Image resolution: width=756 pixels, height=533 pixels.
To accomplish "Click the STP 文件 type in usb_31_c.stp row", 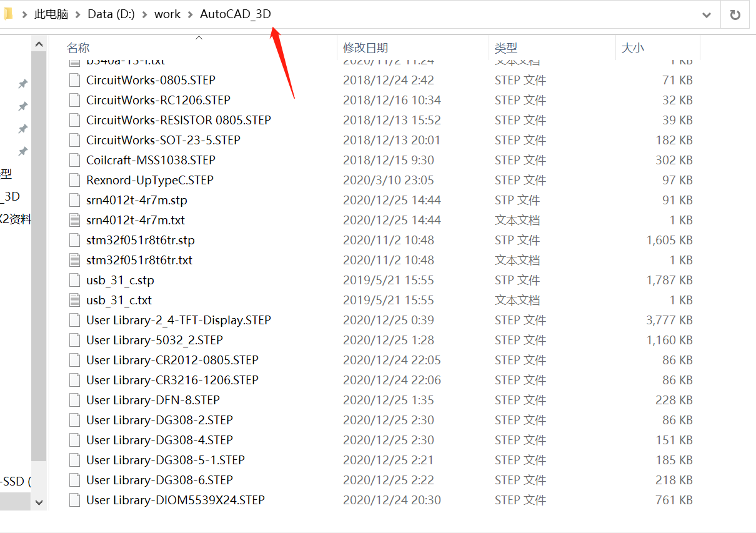I will (x=517, y=280).
